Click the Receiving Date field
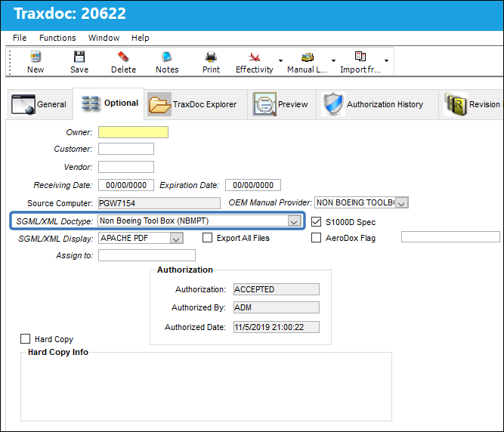Image resolution: width=504 pixels, height=432 pixels. pyautogui.click(x=126, y=185)
